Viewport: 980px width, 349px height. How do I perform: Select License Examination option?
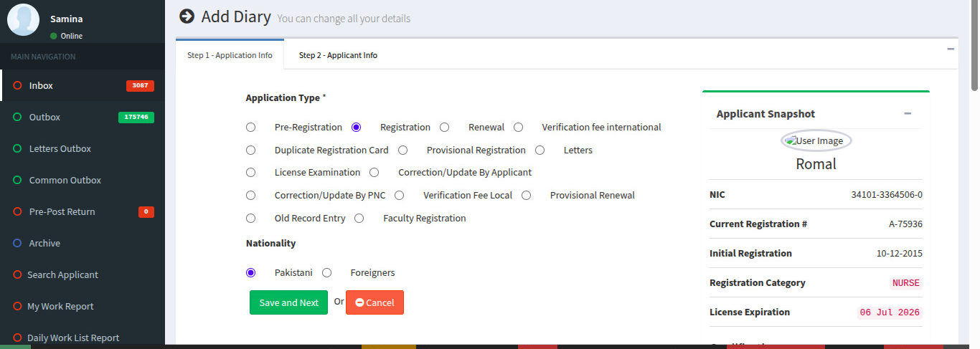tap(250, 172)
